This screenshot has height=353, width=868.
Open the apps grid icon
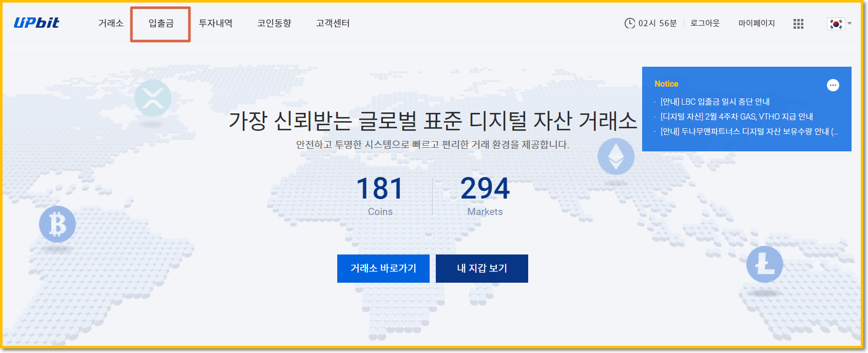(x=798, y=24)
